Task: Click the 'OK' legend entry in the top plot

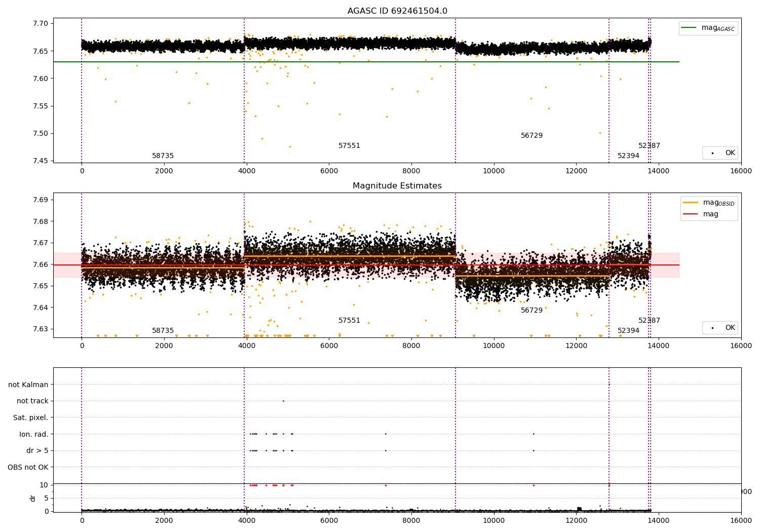Action: [730, 153]
